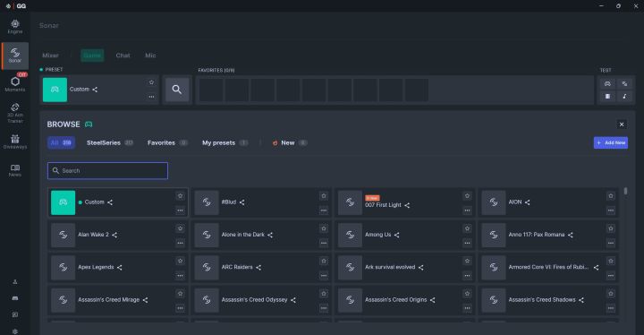Open the settings gear in sidebar bottom

[x=15, y=331]
